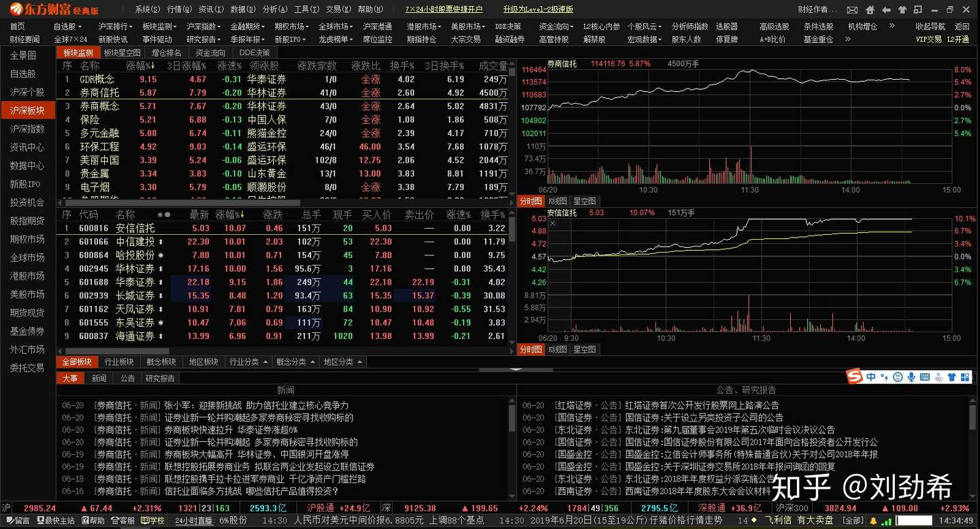Screen dimensions: 980x529
Task: Open 最快主站 in status bar
Action: pos(56,521)
